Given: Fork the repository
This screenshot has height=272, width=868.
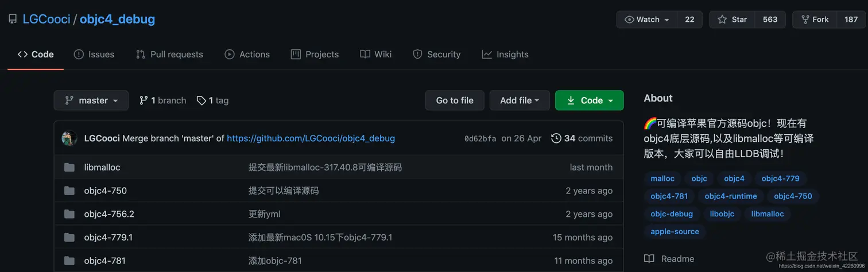Looking at the screenshot, I should point(814,20).
